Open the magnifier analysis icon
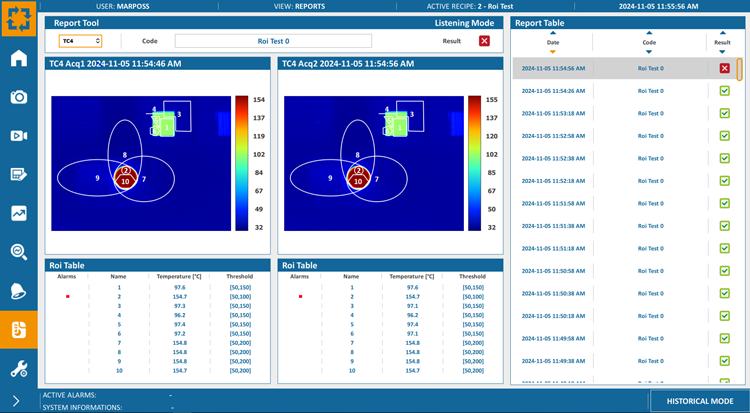750x413 pixels. click(19, 251)
